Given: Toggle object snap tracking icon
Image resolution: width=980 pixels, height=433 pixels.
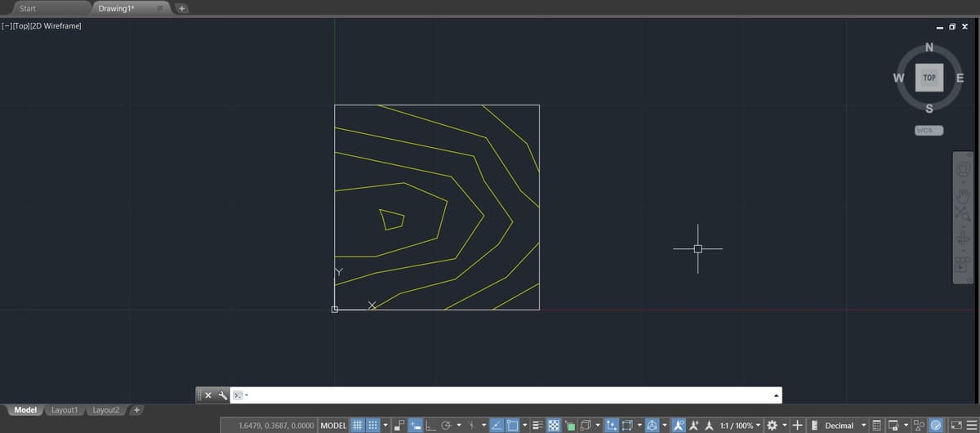Looking at the screenshot, I should (497, 426).
